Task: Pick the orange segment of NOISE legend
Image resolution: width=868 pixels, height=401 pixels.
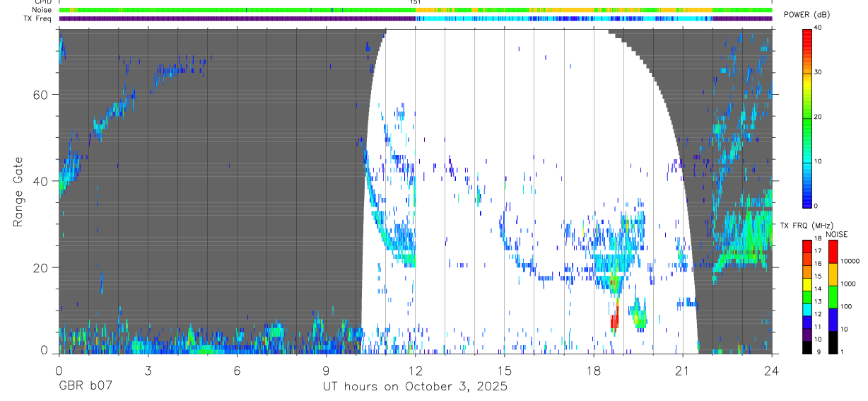Action: (833, 274)
